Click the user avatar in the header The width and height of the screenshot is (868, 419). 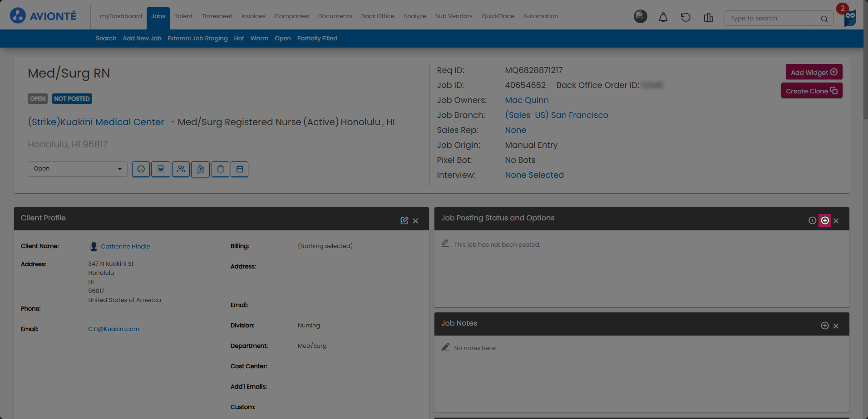(641, 17)
